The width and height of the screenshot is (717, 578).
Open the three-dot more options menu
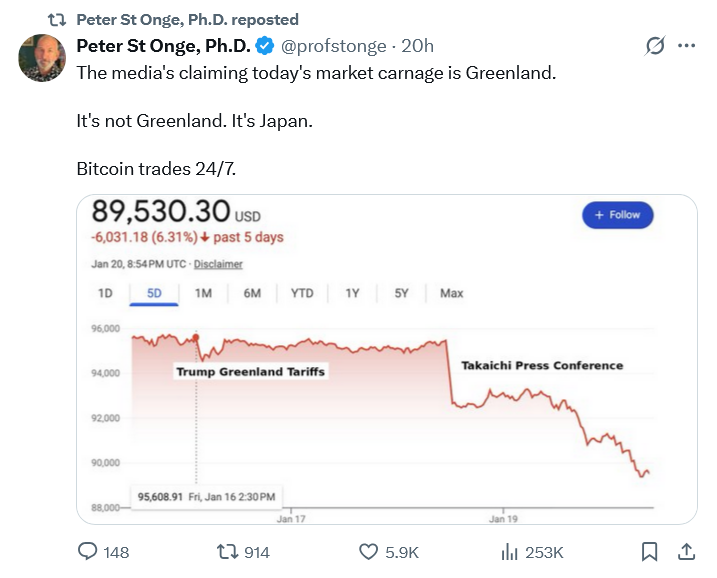click(x=687, y=46)
